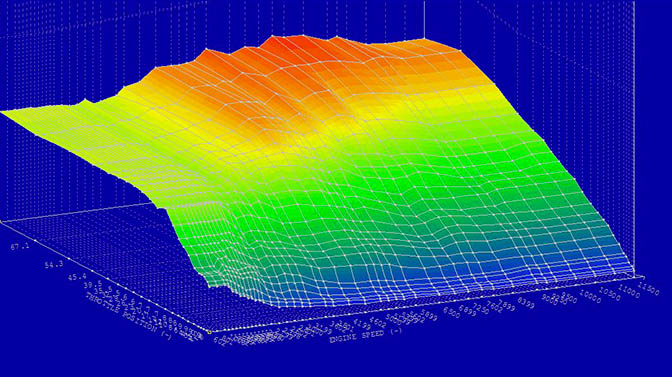Click the 6500 engine speed label
This screenshot has height=377, width=672.
[451, 313]
